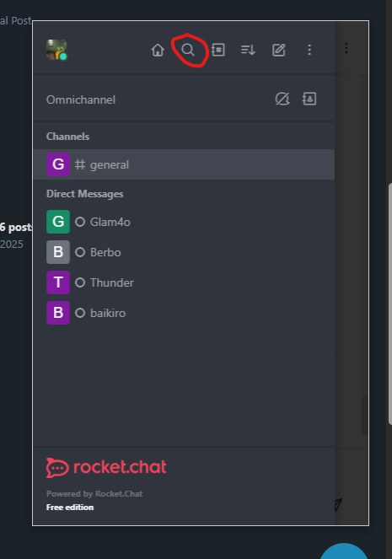The image size is (392, 559).
Task: Select the general channel
Action: (184, 164)
